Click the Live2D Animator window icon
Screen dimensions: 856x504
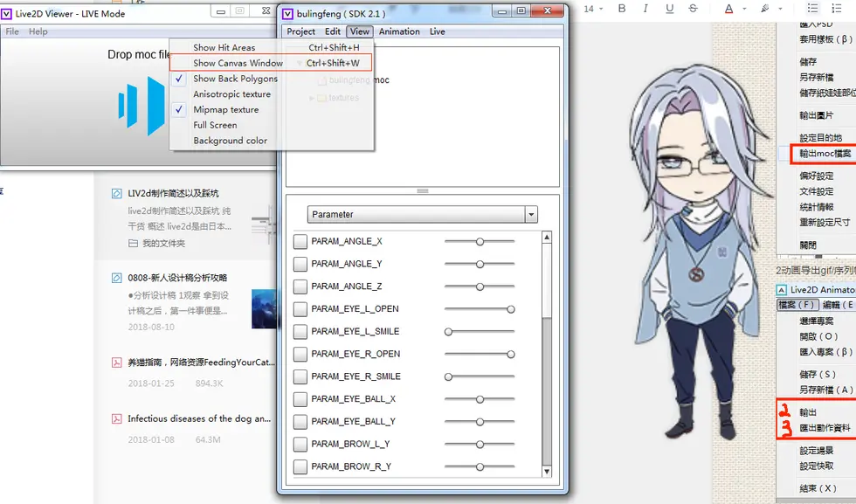pyautogui.click(x=782, y=290)
